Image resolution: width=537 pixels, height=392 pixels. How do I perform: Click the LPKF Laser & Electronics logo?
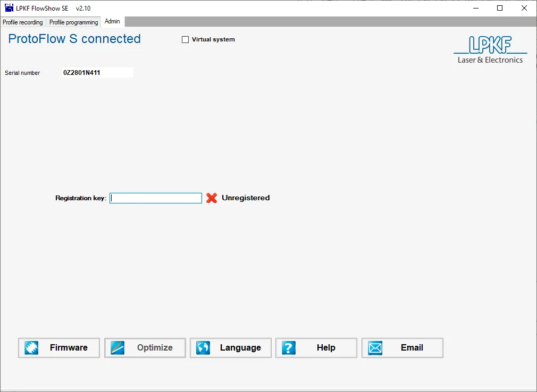click(x=490, y=50)
